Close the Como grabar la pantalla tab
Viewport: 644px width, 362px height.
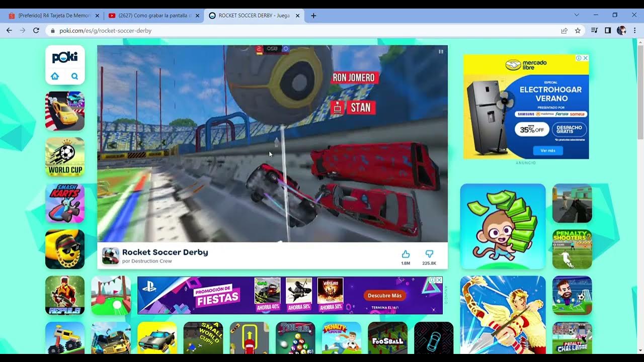197,16
